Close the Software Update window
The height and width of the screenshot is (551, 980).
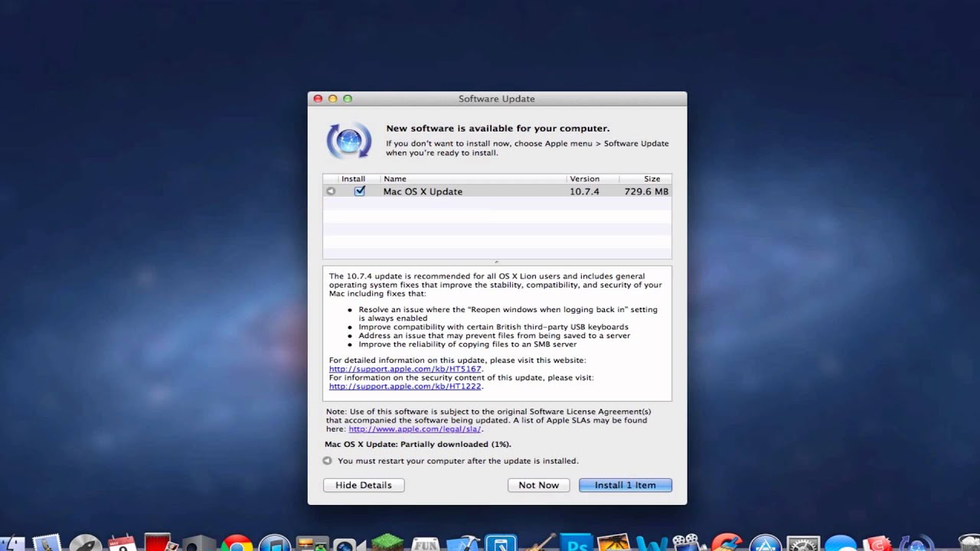(318, 99)
